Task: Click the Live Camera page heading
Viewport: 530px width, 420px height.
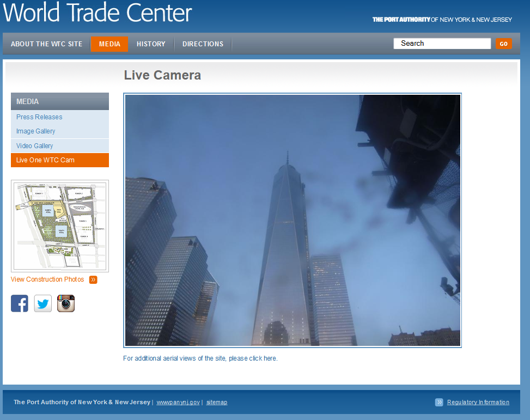Action: click(x=162, y=75)
